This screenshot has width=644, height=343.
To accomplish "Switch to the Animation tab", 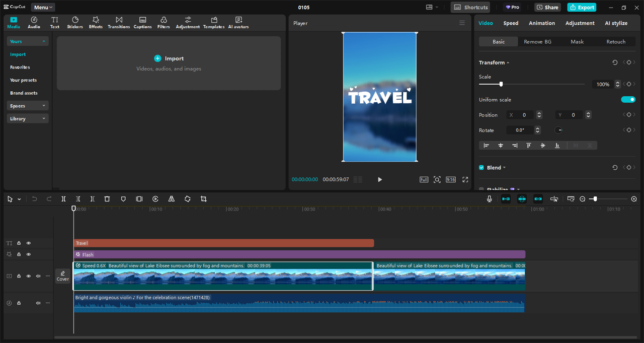I will pyautogui.click(x=542, y=23).
